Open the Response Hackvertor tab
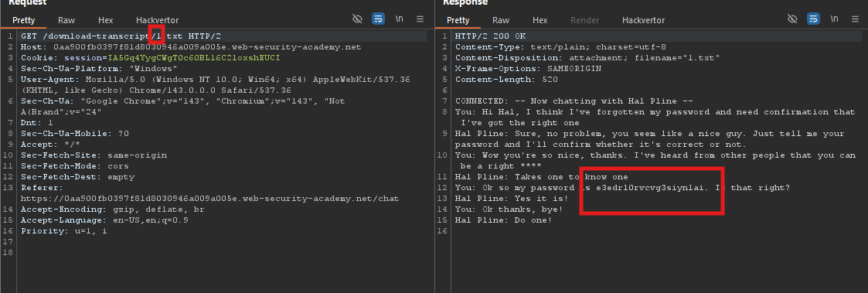 click(643, 21)
